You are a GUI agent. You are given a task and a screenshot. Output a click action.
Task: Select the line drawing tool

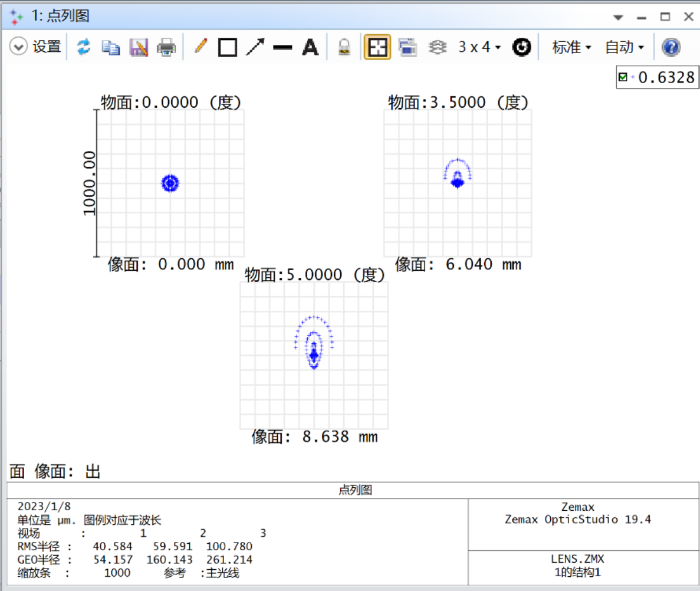pyautogui.click(x=282, y=47)
